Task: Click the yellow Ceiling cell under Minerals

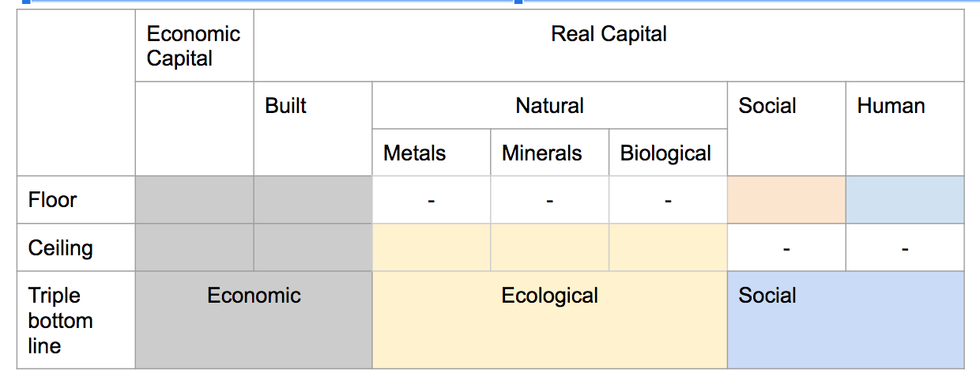Action: click(549, 248)
